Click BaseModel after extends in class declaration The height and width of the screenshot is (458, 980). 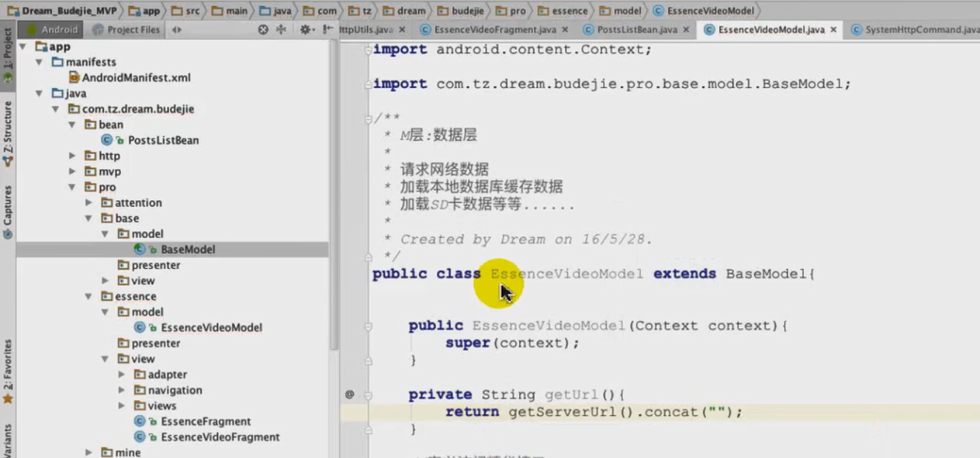(766, 273)
